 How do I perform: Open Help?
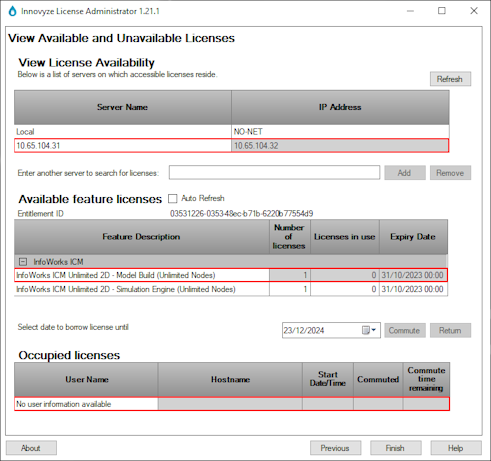(x=456, y=448)
